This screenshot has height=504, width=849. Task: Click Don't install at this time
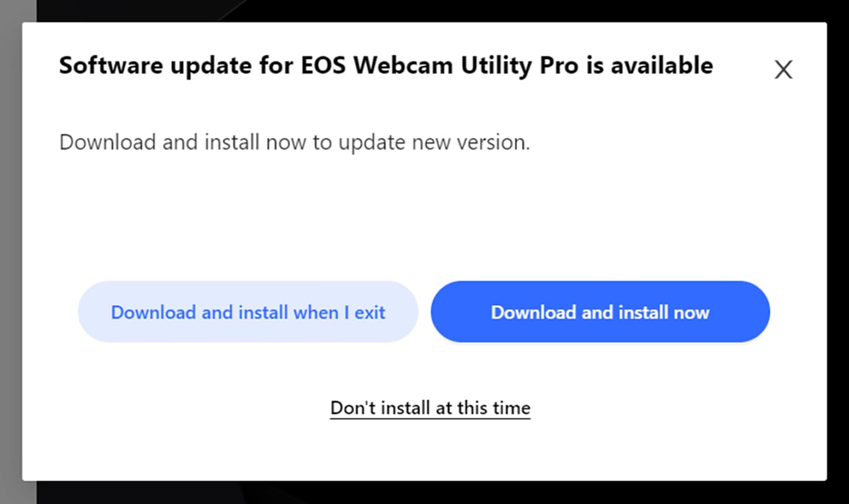(430, 408)
